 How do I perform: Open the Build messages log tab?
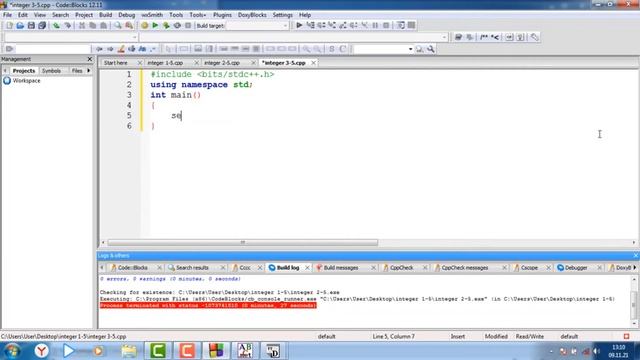pos(341,268)
